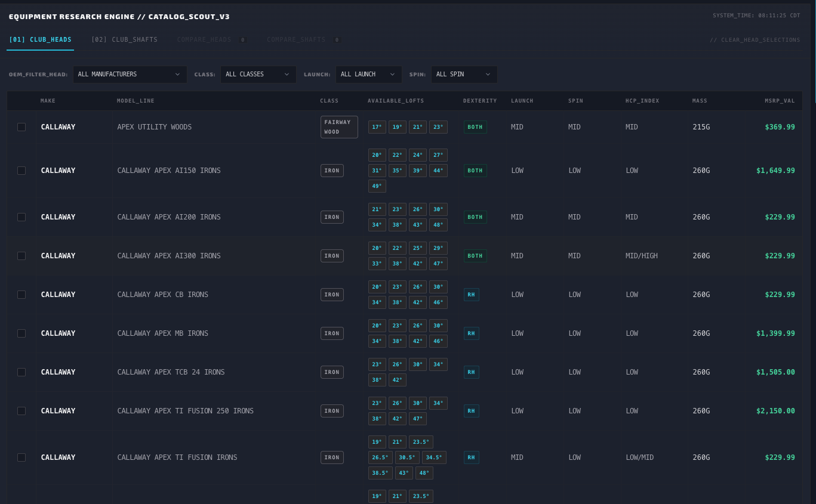
Task: Sort by the MODEL_LINE column header
Action: [136, 101]
